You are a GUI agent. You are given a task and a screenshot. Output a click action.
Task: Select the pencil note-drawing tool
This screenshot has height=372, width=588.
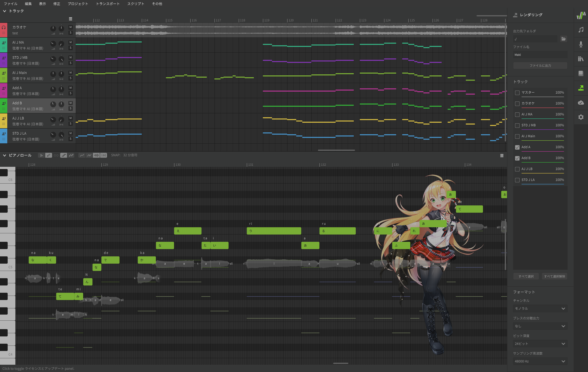pyautogui.click(x=49, y=155)
